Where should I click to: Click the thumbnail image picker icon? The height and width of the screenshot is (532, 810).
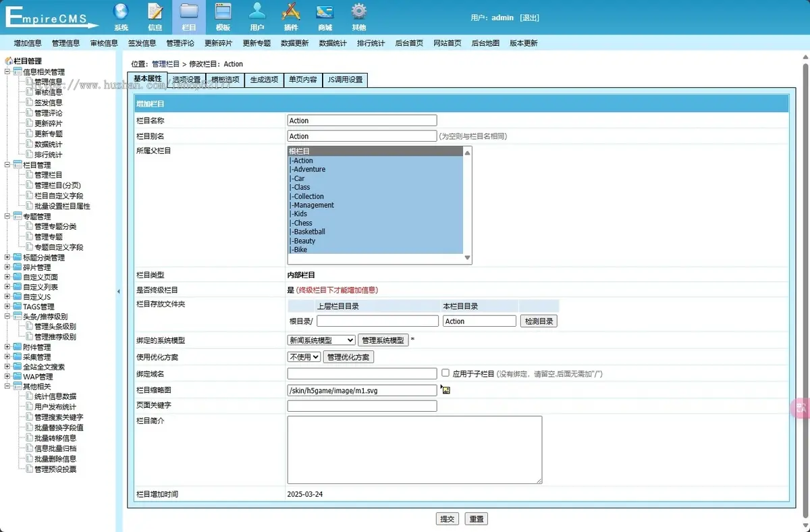point(446,390)
